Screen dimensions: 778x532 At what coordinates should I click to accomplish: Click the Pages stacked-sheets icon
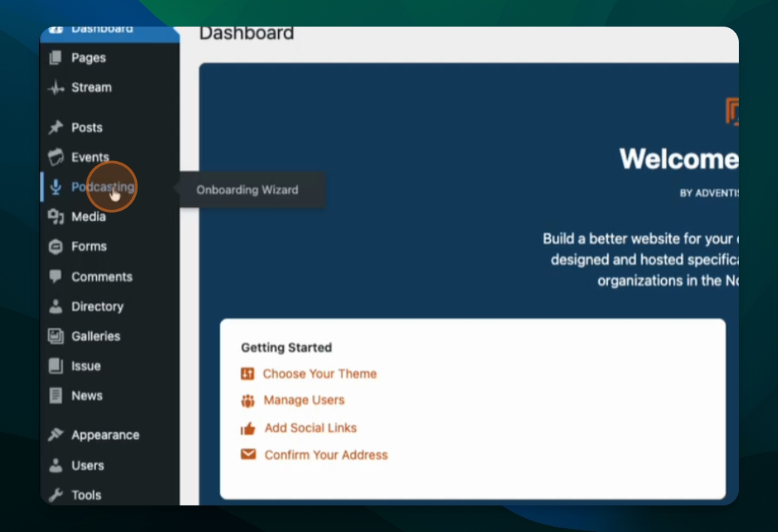[x=55, y=58]
